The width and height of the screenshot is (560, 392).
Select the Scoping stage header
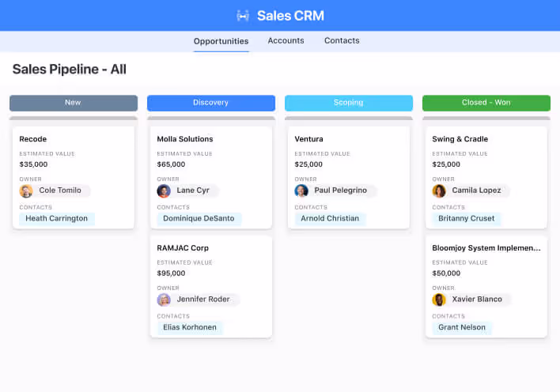pos(348,103)
